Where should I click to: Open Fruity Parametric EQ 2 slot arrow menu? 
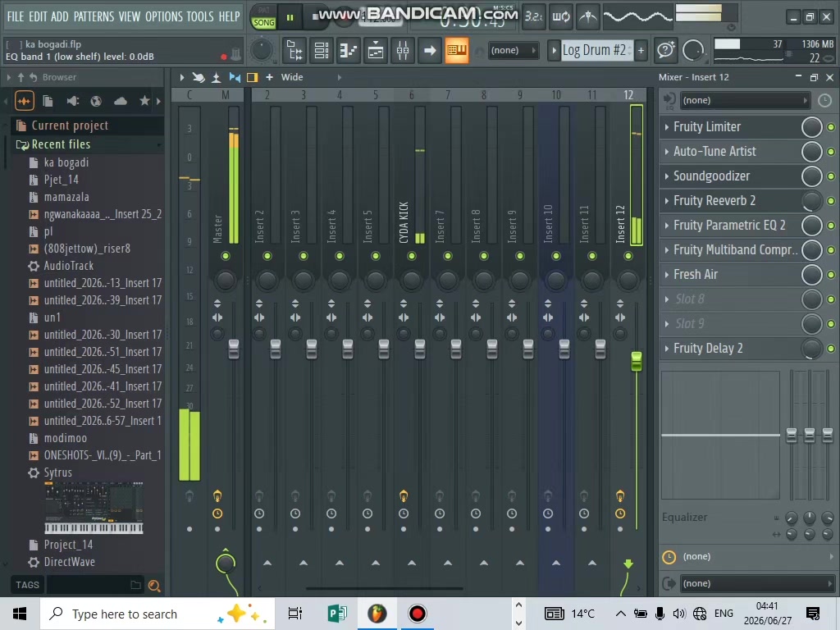pos(666,226)
